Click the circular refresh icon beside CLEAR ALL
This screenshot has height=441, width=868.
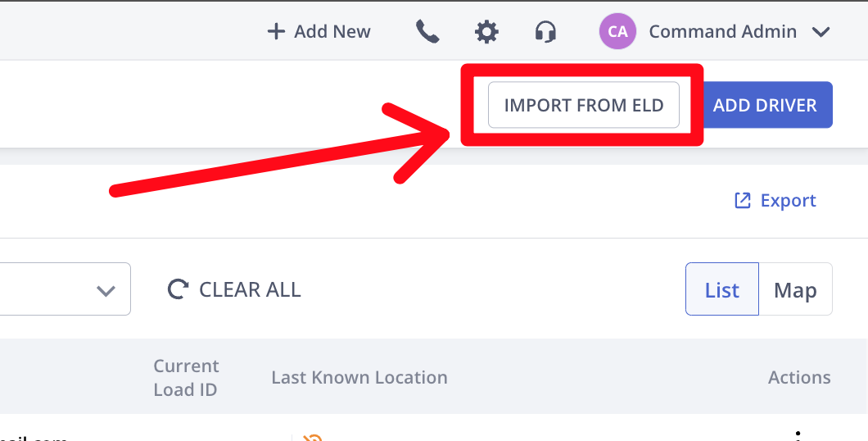coord(179,289)
